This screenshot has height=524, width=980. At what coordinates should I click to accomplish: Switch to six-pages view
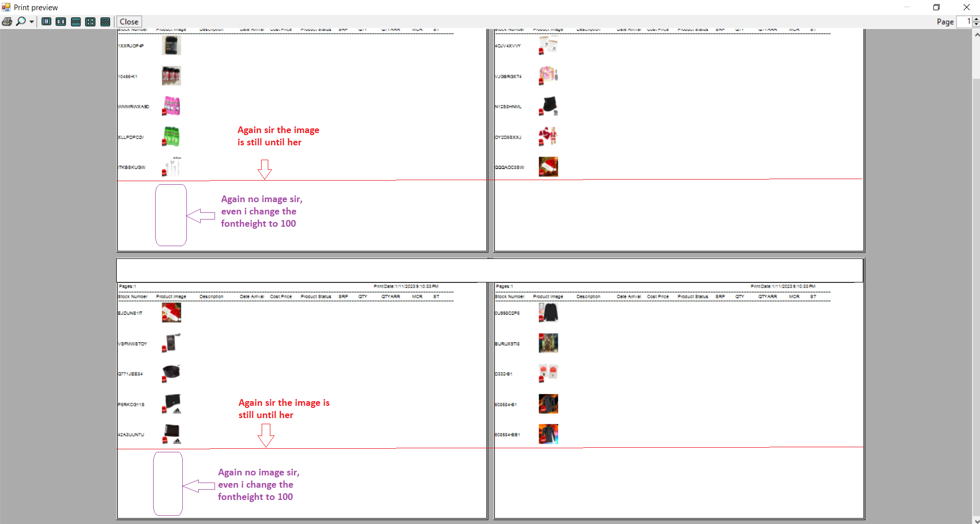[105, 21]
